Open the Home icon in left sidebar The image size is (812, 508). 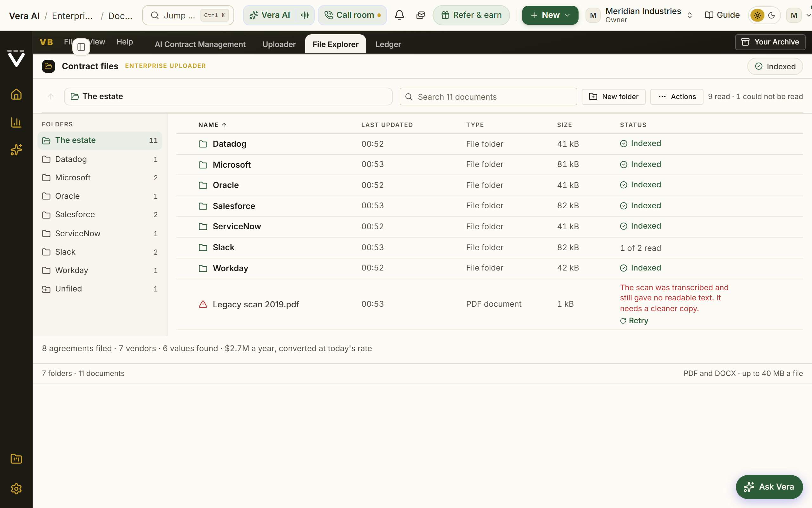click(16, 94)
